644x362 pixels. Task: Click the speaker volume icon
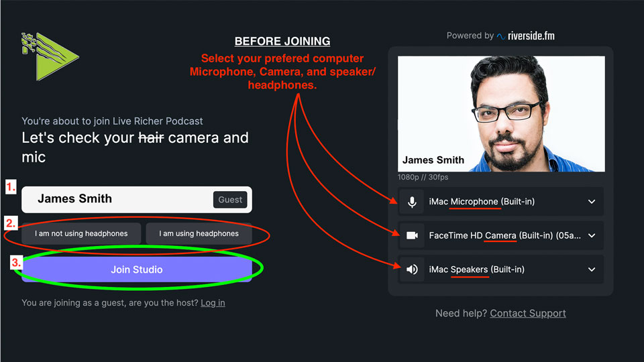(x=412, y=269)
